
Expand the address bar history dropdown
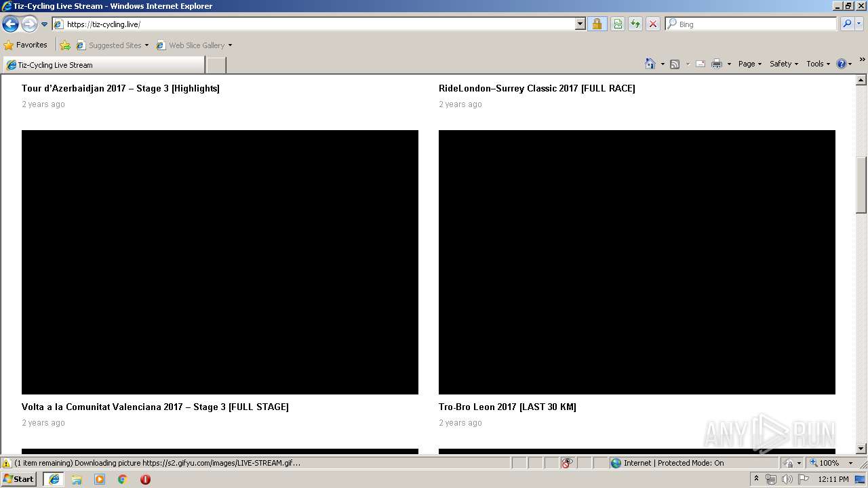(580, 24)
